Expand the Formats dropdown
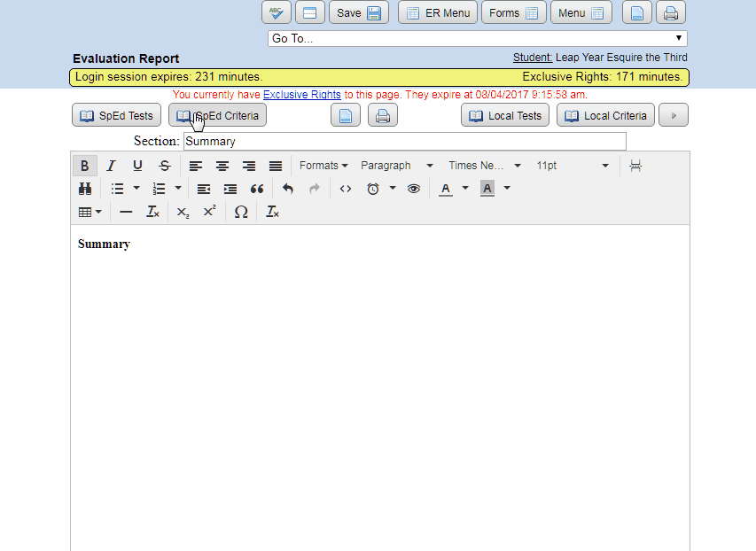 323,166
